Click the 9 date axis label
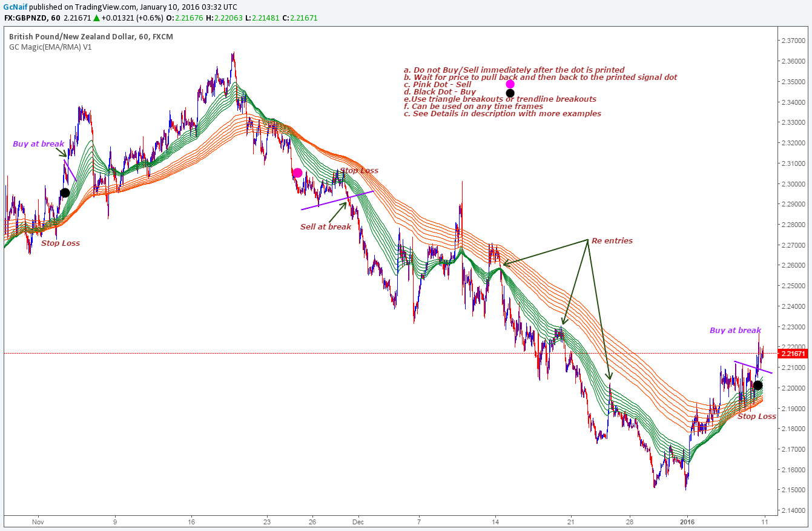Image resolution: width=812 pixels, height=531 pixels. tap(114, 521)
